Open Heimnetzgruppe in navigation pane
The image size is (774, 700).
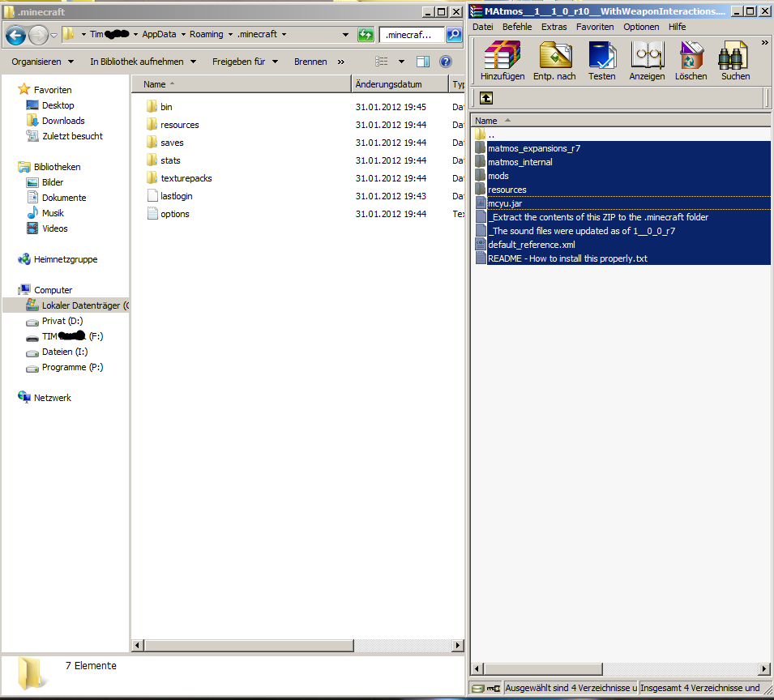(x=58, y=259)
